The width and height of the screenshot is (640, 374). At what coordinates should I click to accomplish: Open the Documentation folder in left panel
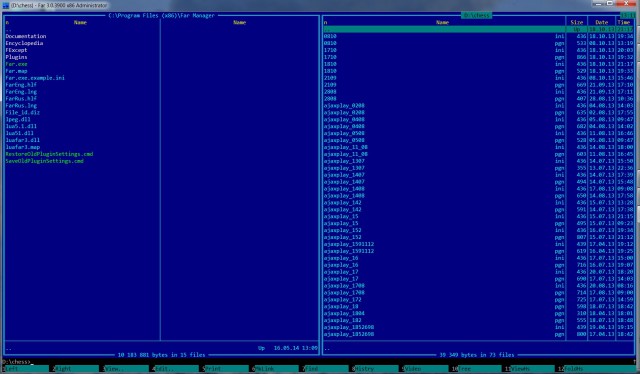click(26, 36)
